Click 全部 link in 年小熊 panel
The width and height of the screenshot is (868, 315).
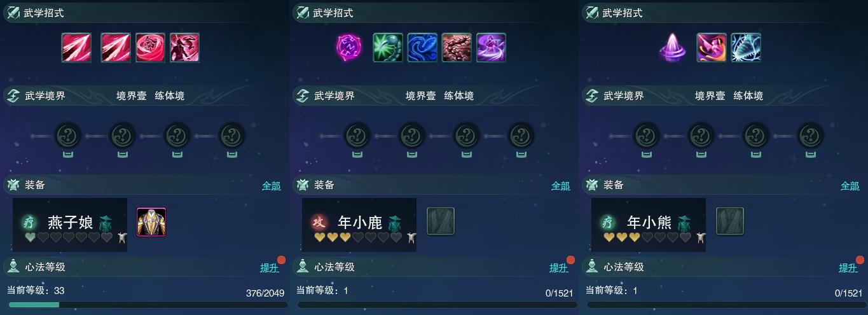coord(850,186)
